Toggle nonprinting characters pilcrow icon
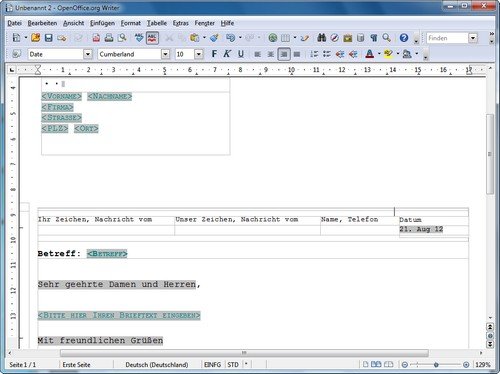This screenshot has height=374, width=500. tap(374, 38)
